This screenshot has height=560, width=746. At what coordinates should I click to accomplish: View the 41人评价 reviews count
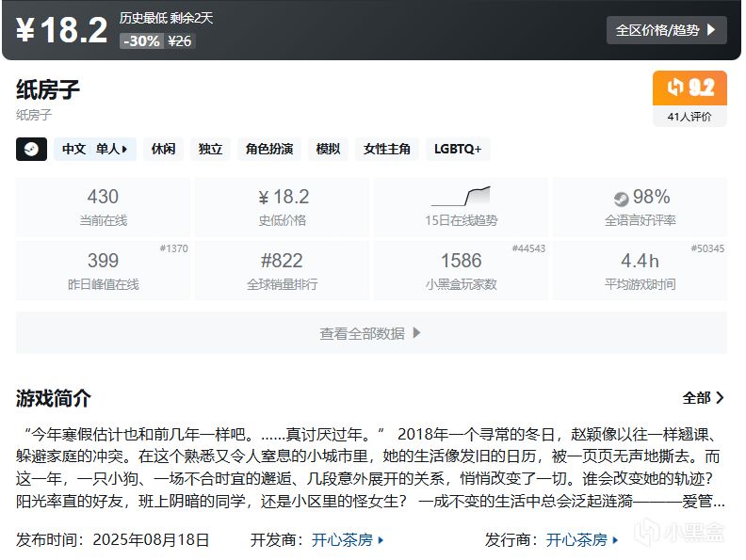pos(689,117)
